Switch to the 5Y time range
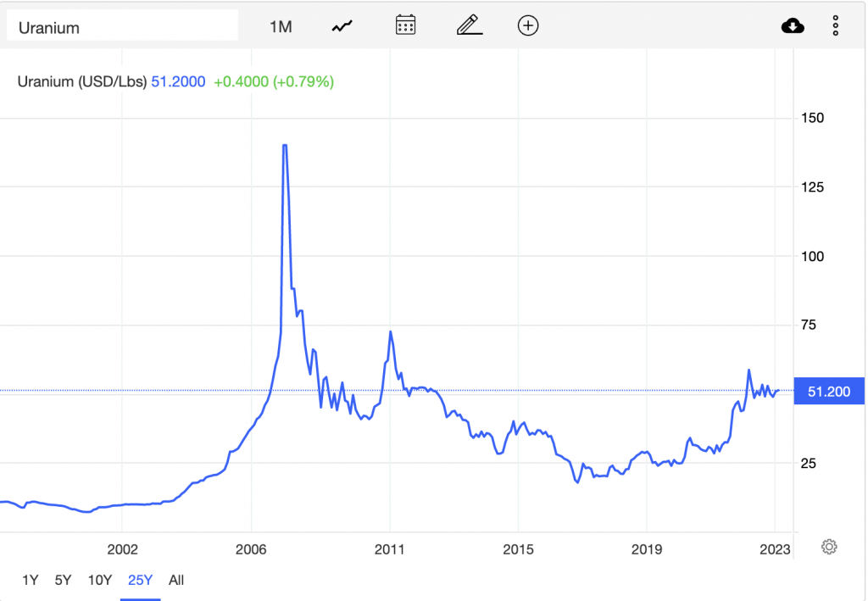Screen dimensions: 868x601 pyautogui.click(x=63, y=580)
